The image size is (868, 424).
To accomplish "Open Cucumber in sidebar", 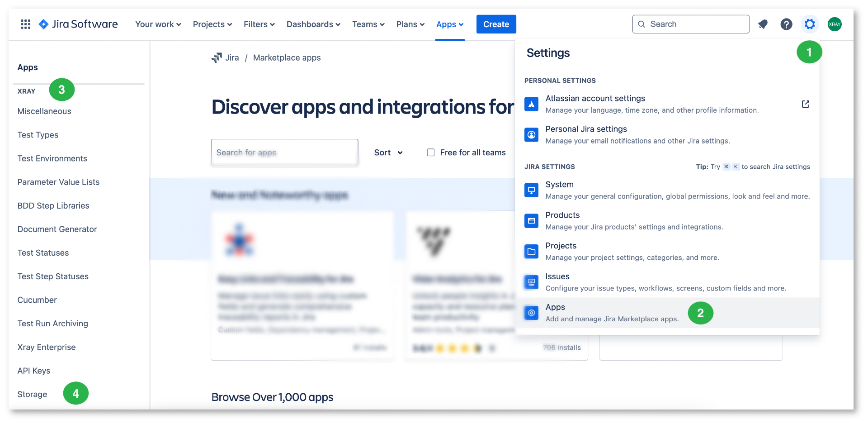I will 37,300.
